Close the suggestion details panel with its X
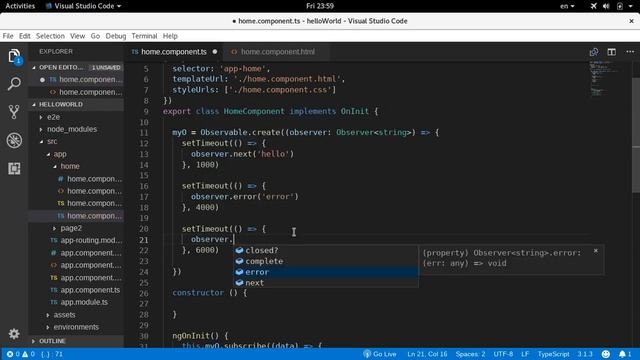 [x=596, y=251]
